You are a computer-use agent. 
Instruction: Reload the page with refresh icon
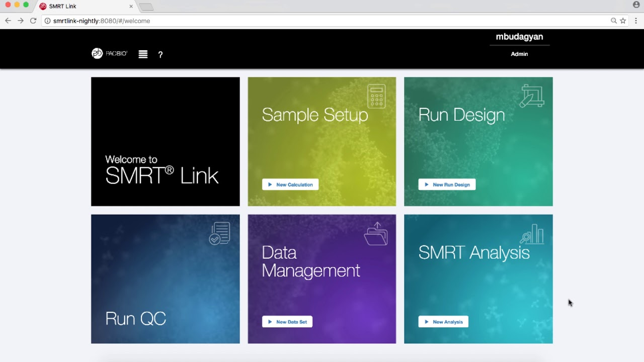[33, 21]
